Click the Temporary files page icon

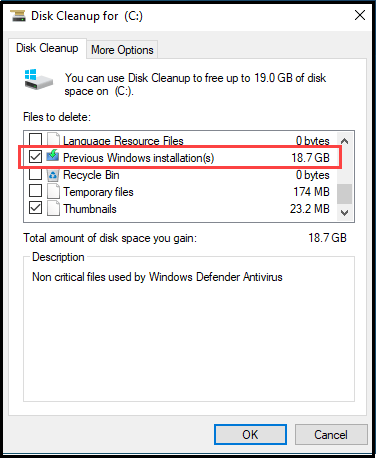point(53,192)
